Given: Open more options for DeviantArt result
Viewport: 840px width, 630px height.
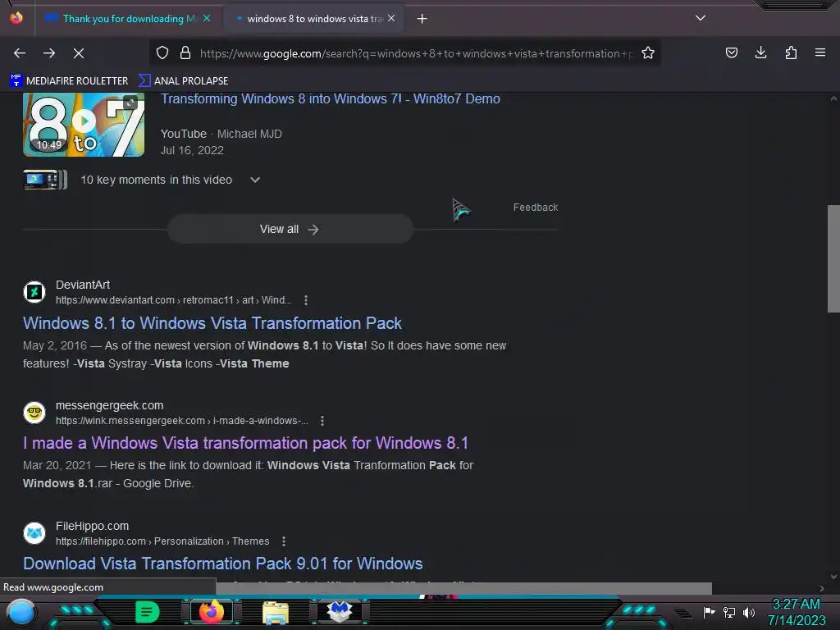Looking at the screenshot, I should [306, 300].
